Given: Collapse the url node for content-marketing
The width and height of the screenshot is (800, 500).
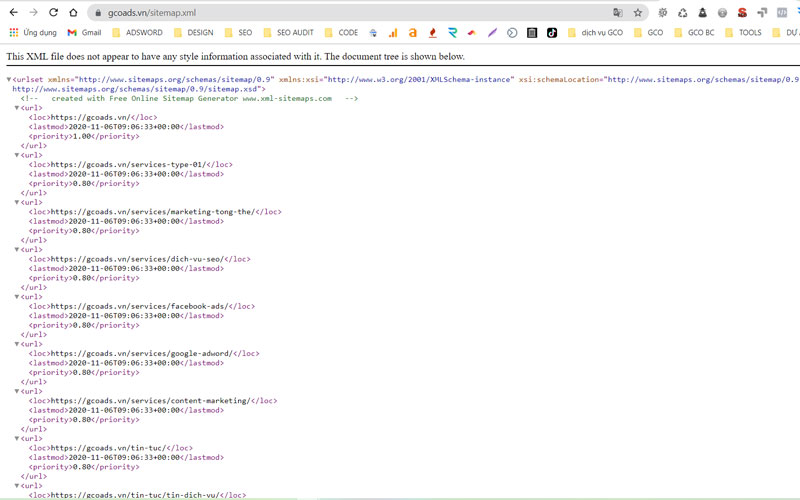Looking at the screenshot, I should click(17, 391).
